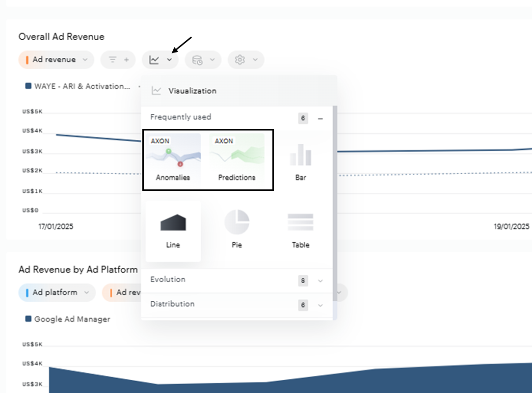This screenshot has width=532, height=393.
Task: Collapse the Frequently used section
Action: coord(319,118)
